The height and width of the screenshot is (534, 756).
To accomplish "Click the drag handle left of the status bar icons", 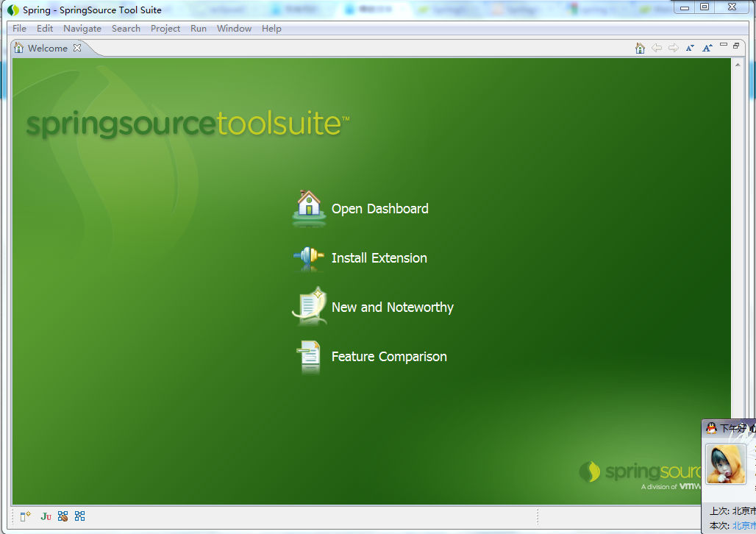I will [x=13, y=516].
